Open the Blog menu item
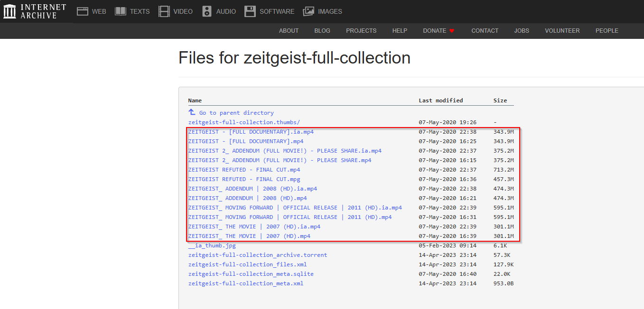Screen dimensions: 644x309 322,31
